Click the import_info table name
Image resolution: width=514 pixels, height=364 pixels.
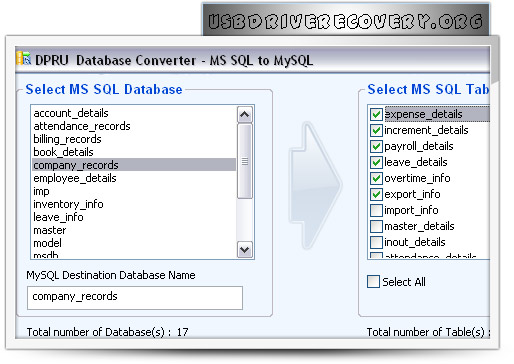coord(411,210)
